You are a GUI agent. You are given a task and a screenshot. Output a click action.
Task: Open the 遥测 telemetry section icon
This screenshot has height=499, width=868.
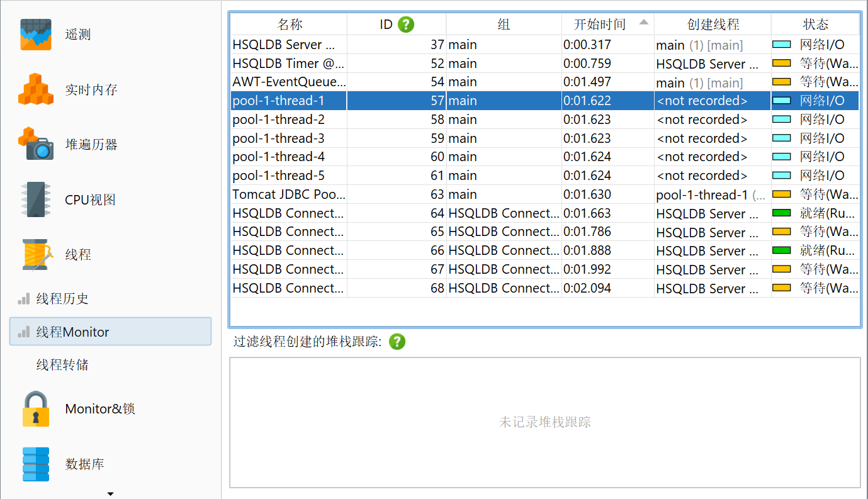click(35, 35)
